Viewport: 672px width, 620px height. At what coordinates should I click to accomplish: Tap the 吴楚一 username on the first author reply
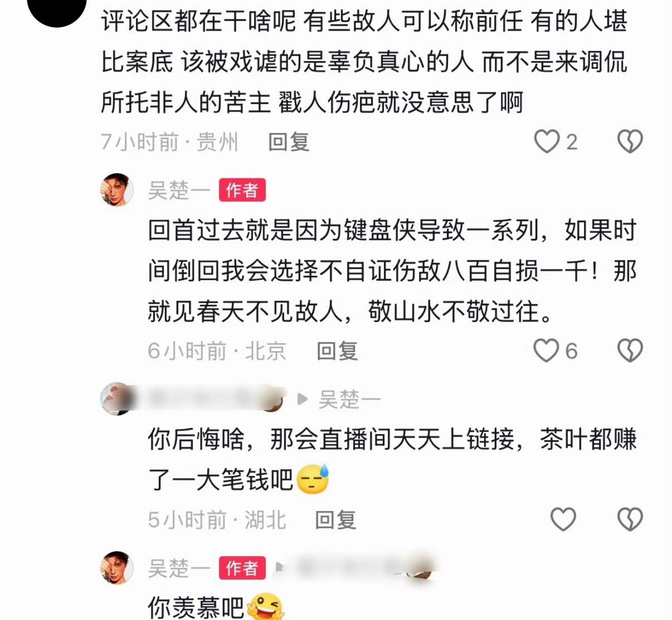(x=179, y=191)
